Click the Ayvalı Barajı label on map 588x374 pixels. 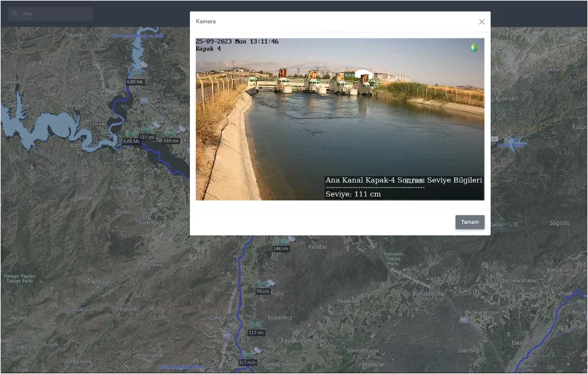tap(510, 145)
